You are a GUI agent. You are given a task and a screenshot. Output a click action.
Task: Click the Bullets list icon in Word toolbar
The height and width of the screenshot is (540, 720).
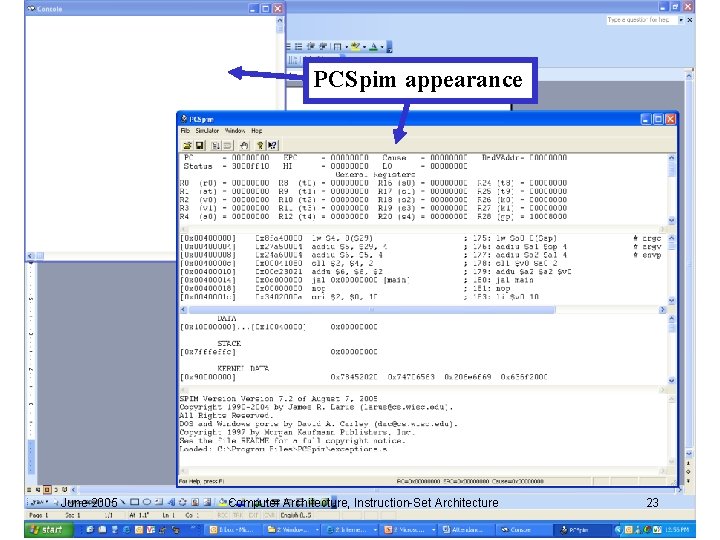(x=298, y=46)
